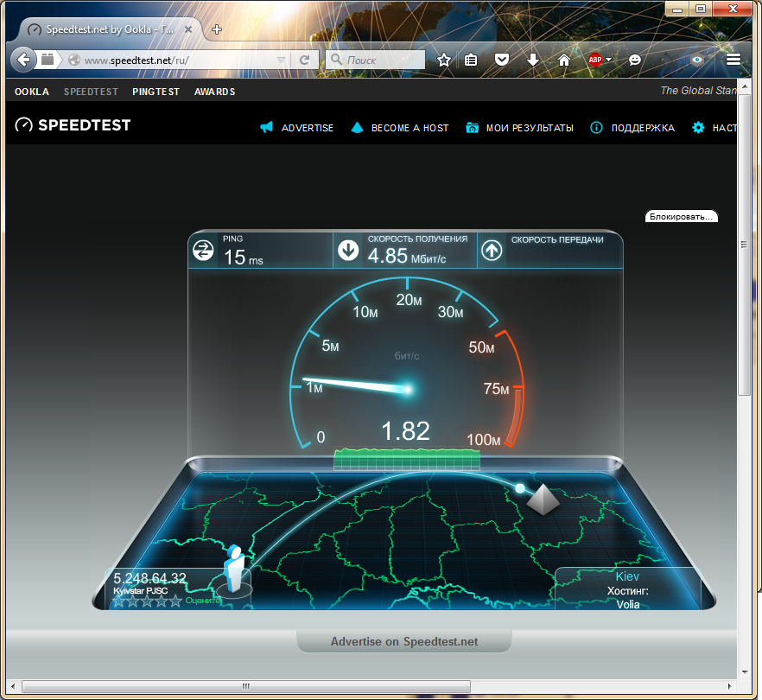
Task: Open the Become a Host link
Action: (409, 128)
